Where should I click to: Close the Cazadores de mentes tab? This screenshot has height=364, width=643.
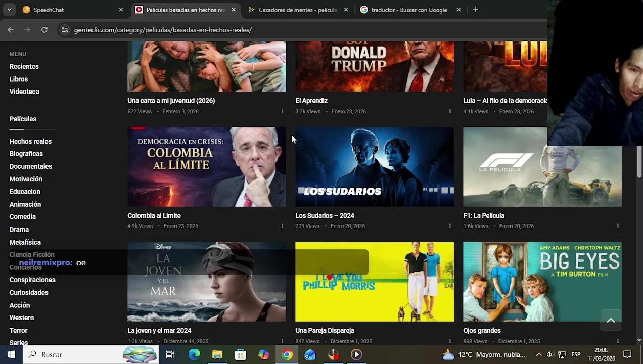346,10
